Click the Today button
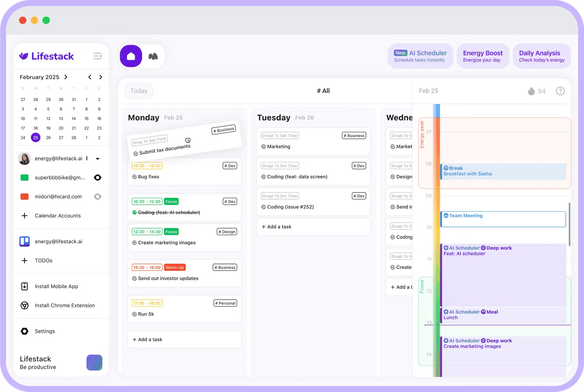 [x=139, y=91]
